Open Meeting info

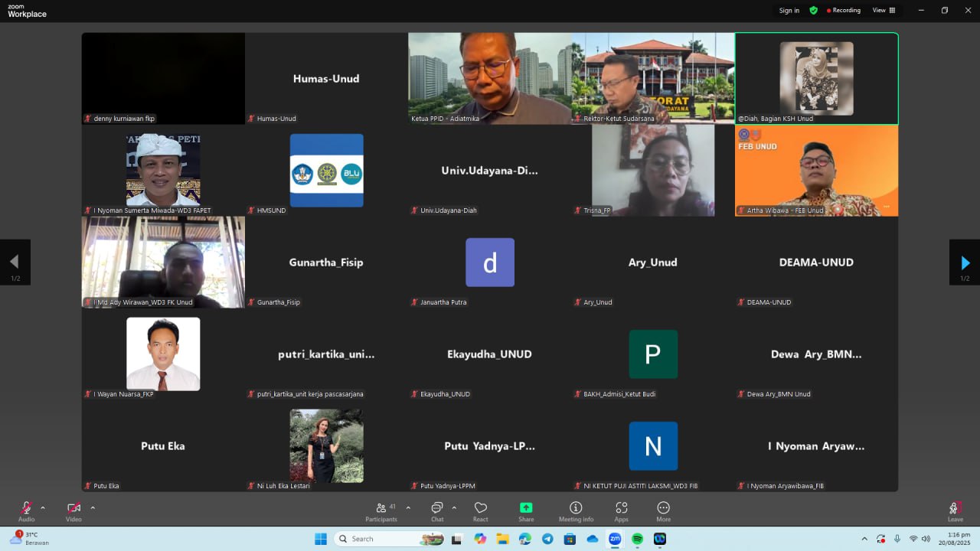(x=576, y=508)
